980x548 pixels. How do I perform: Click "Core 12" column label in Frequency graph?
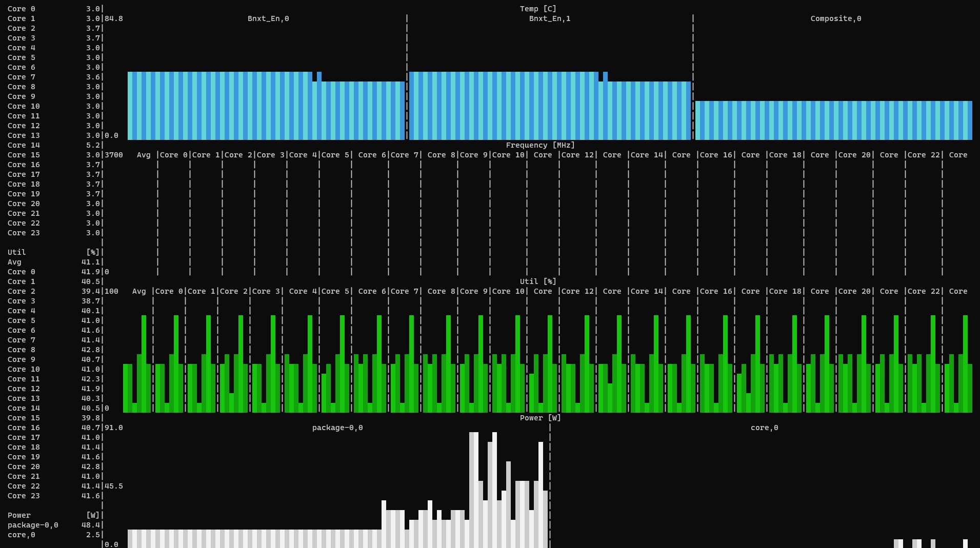577,155
